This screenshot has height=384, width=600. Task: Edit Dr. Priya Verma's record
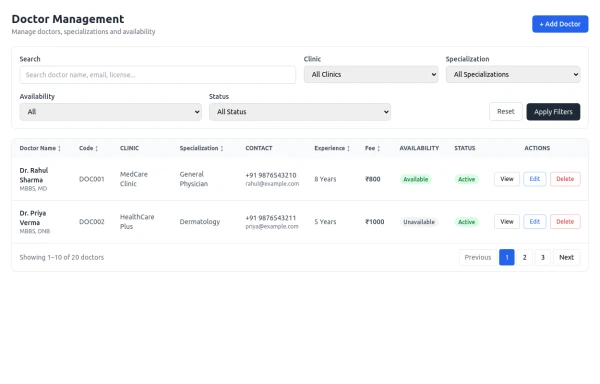pyautogui.click(x=535, y=222)
